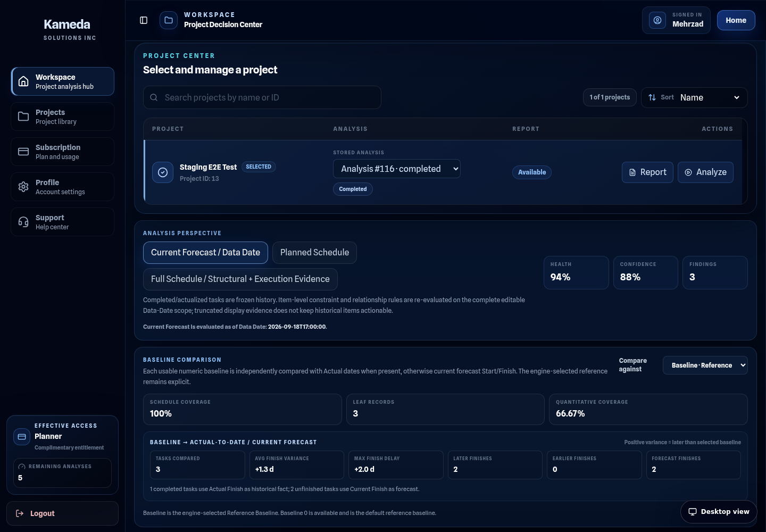Select Full Schedule / Structural + Execution Evidence
The width and height of the screenshot is (766, 532).
tap(240, 279)
